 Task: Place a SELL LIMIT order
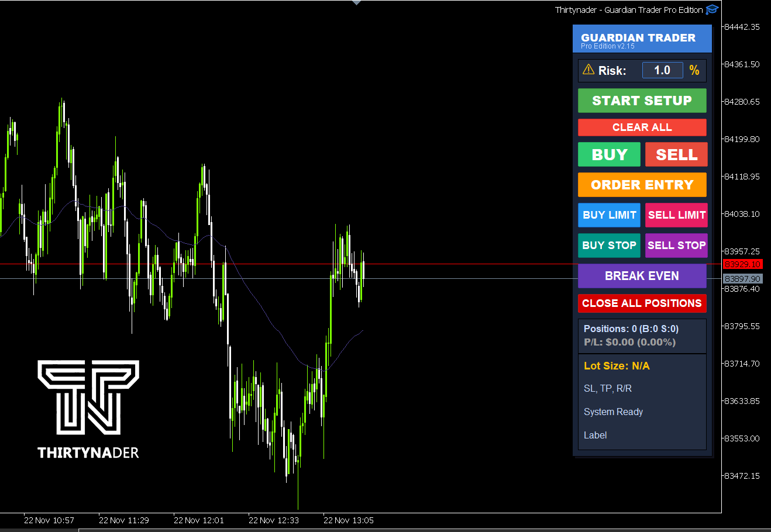(x=676, y=215)
